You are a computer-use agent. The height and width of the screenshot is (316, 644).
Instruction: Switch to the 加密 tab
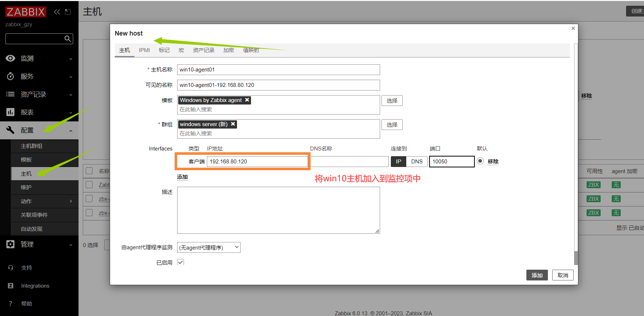[228, 50]
